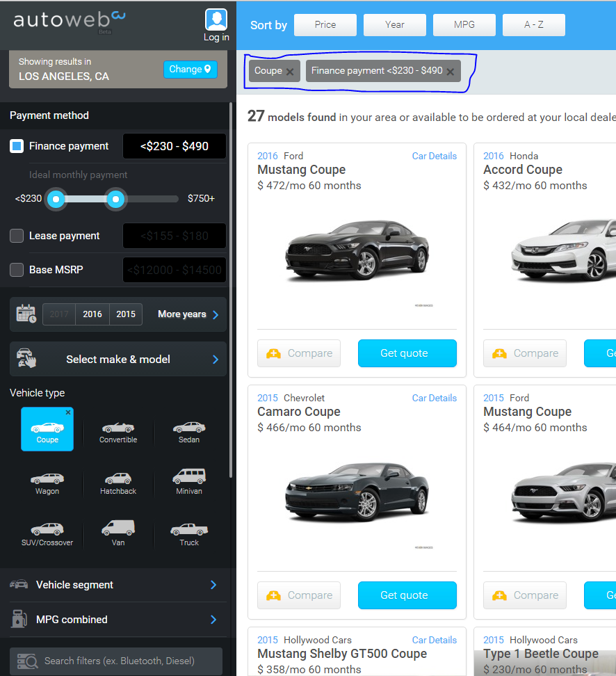Sort results by MPG
Screen dimensions: 616x676
(x=464, y=25)
